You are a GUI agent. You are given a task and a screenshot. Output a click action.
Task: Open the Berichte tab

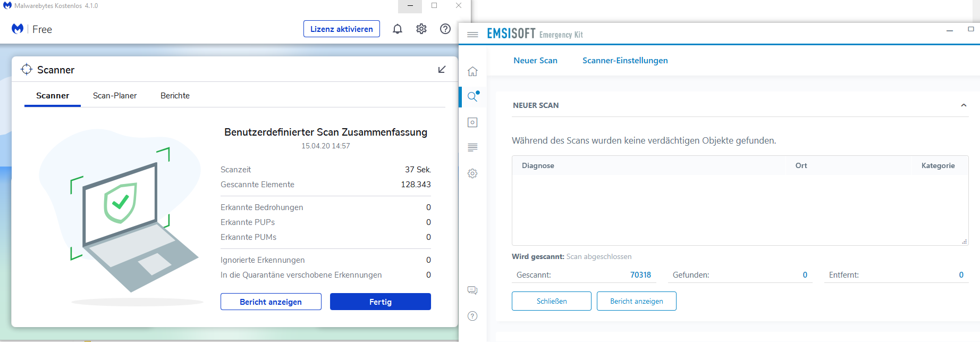175,96
